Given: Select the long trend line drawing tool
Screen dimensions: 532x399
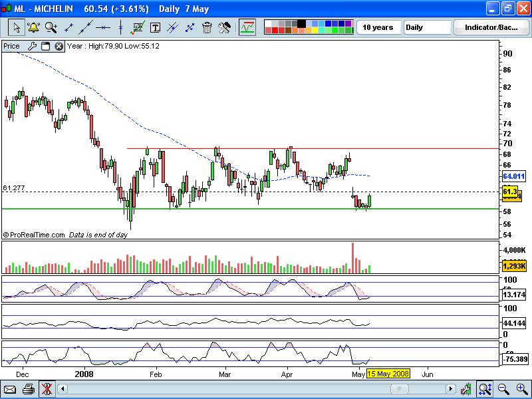Looking at the screenshot, I should coord(86,27).
